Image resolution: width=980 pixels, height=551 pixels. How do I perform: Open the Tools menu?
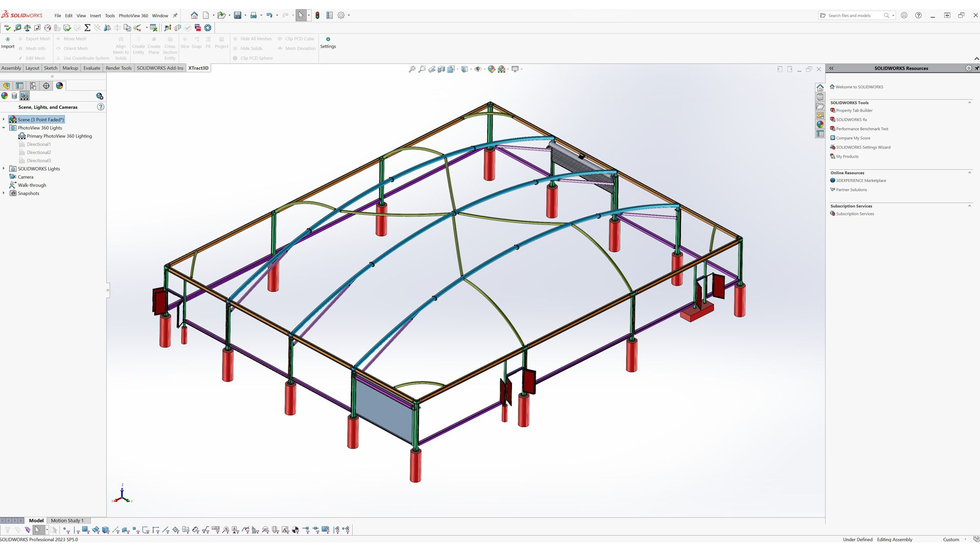tap(110, 16)
